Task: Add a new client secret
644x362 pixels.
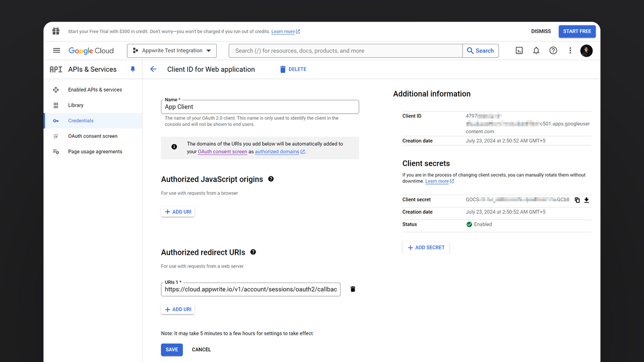Action: 426,247
